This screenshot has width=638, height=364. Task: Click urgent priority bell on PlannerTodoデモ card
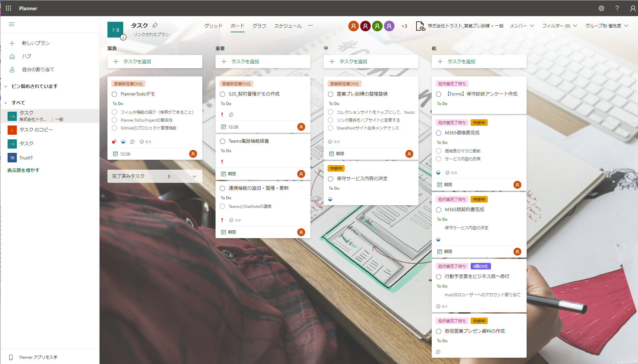click(114, 142)
